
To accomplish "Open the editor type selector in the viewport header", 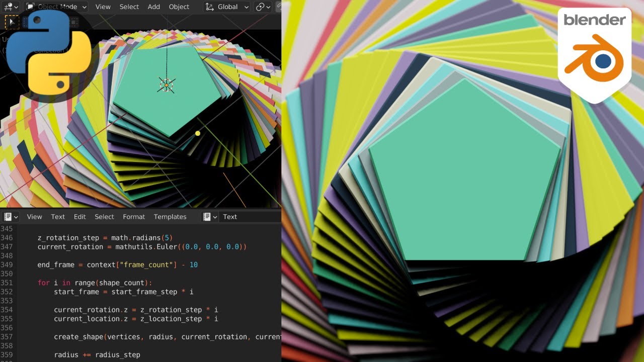I will click(9, 7).
